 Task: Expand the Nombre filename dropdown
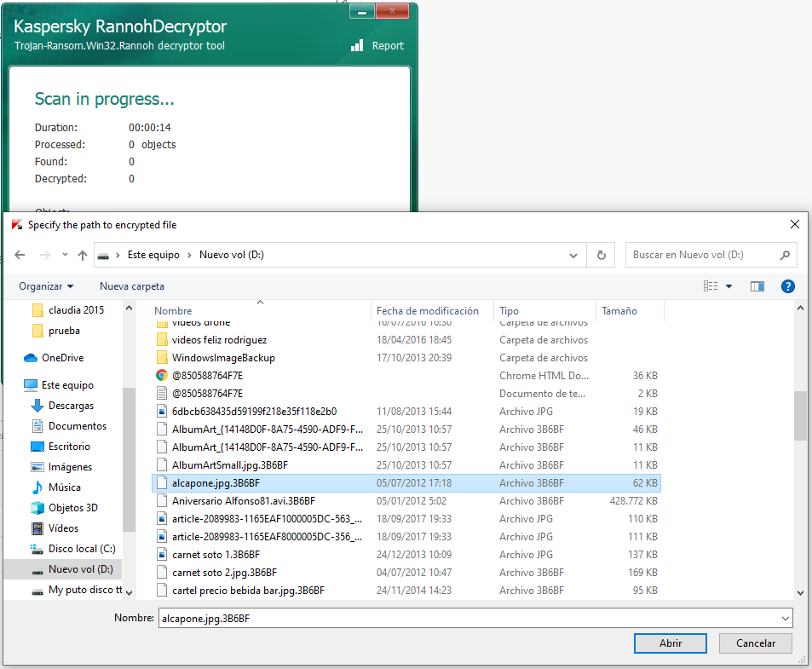(x=784, y=618)
